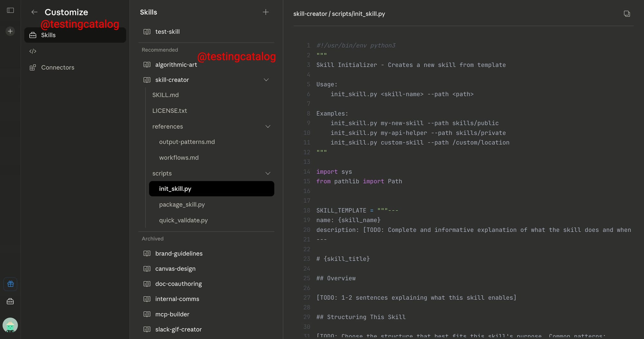Click the toolbox icon in bottom sidebar

coord(10,301)
